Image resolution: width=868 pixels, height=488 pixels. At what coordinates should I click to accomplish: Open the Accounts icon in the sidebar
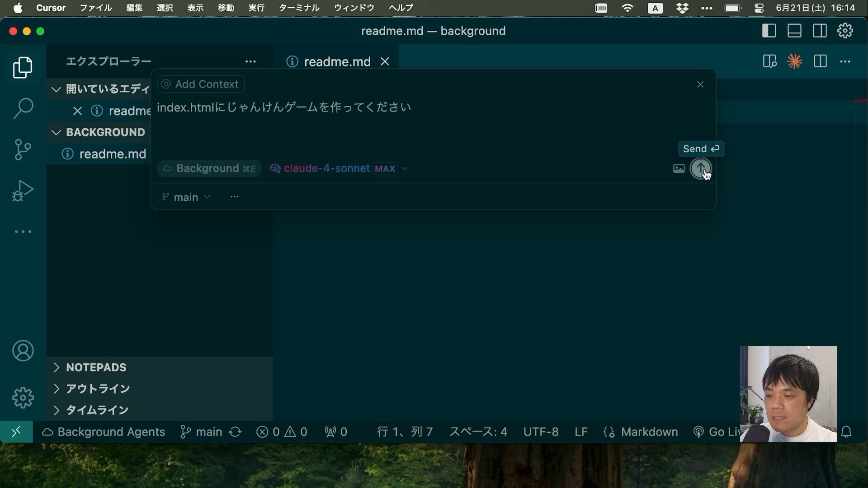coord(22,351)
